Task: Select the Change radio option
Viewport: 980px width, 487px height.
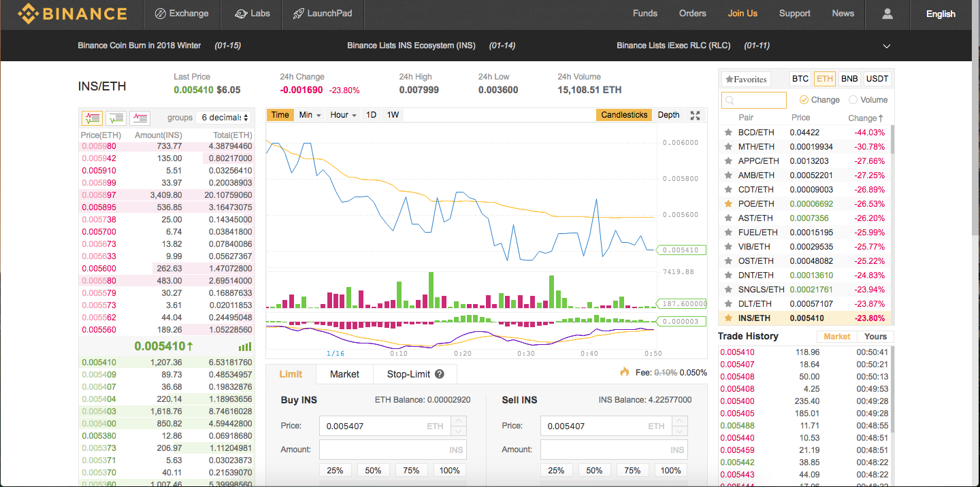Action: tap(804, 100)
